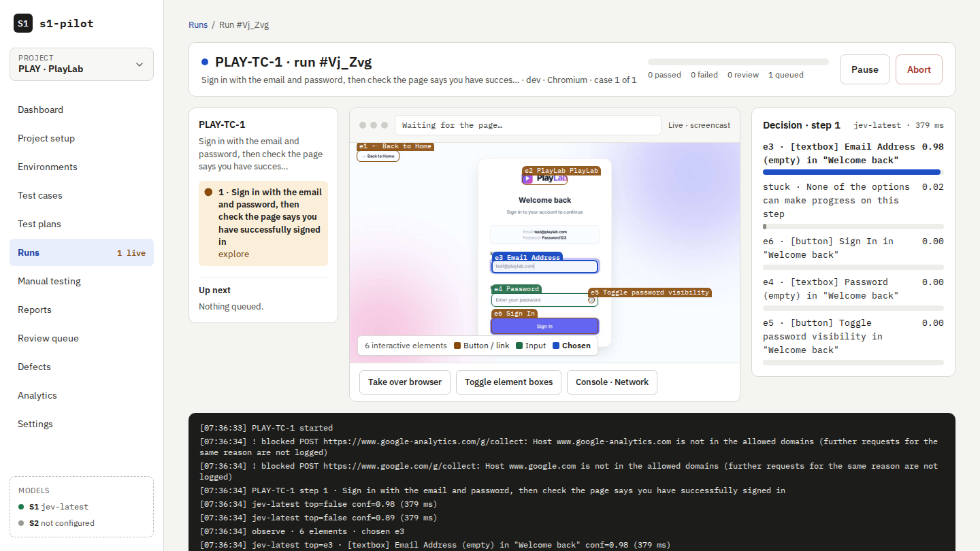Open Dashboard in the sidebar
The width and height of the screenshot is (980, 551).
click(x=82, y=110)
